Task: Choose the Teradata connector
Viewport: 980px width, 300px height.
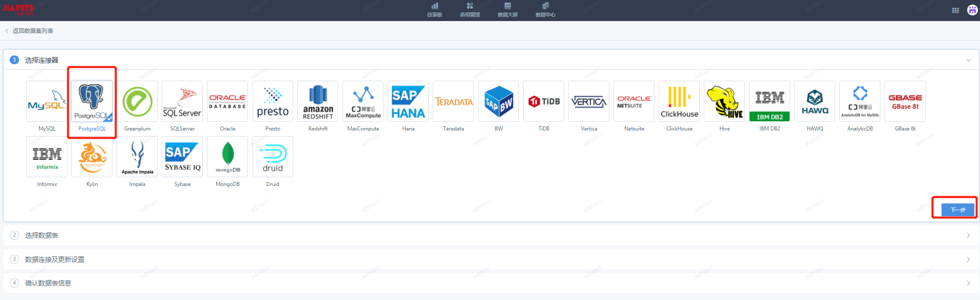Action: click(453, 101)
